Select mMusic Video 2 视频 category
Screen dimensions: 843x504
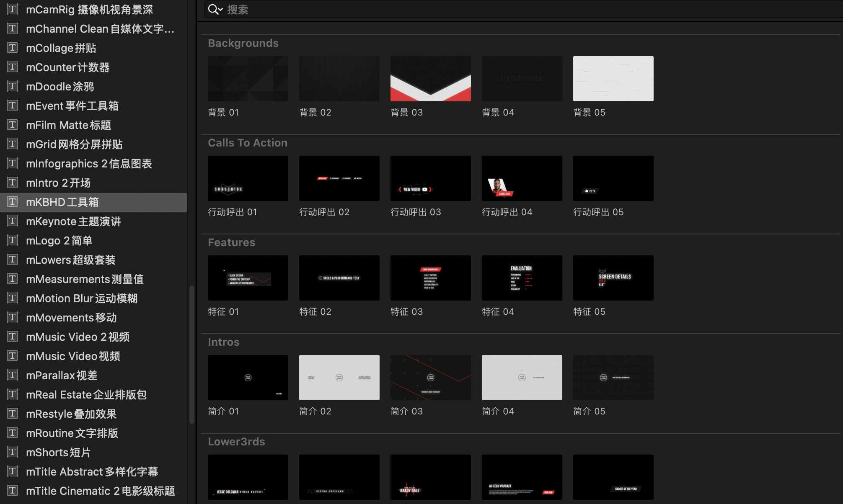coord(93,337)
